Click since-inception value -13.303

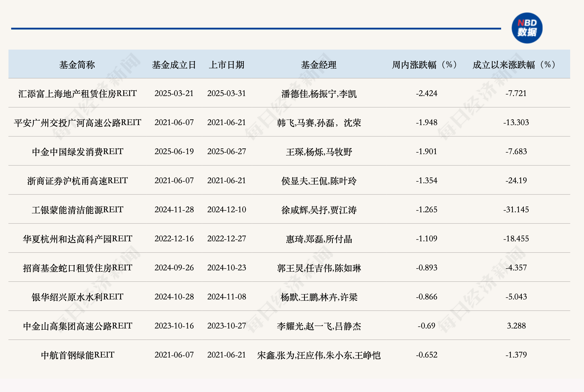(516, 122)
